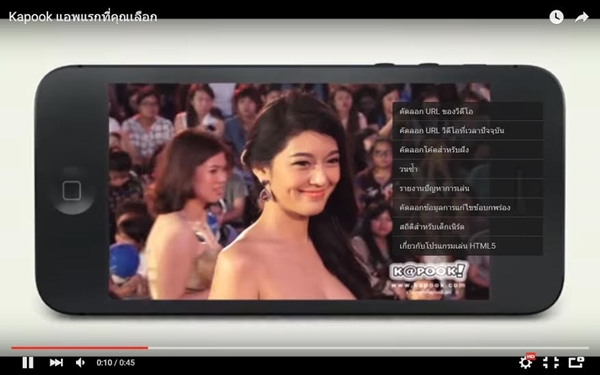600x375 pixels.
Task: Open the settings gear for video quality
Action: 527,362
